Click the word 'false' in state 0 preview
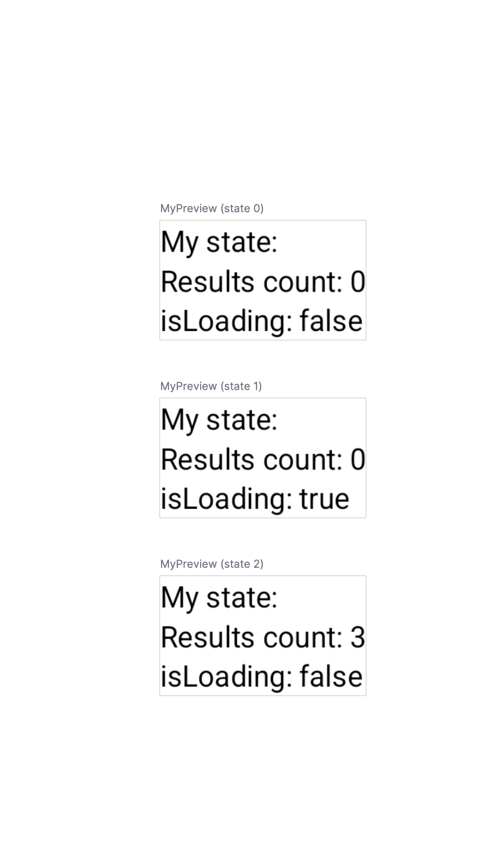The height and width of the screenshot is (868, 504). tap(331, 321)
